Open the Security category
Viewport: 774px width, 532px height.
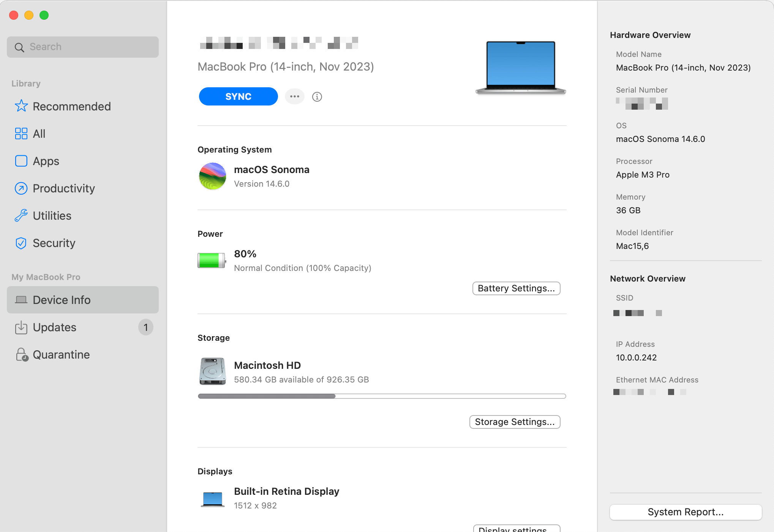83,243
